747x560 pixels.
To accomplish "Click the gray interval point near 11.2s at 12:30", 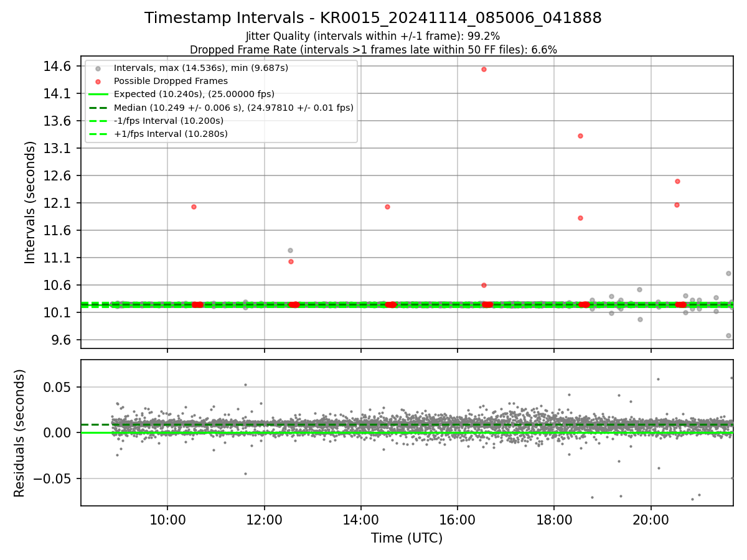I will 290,250.
